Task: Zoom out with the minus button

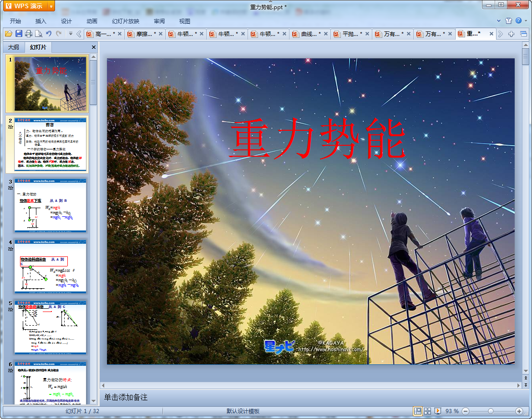Action: click(x=466, y=411)
